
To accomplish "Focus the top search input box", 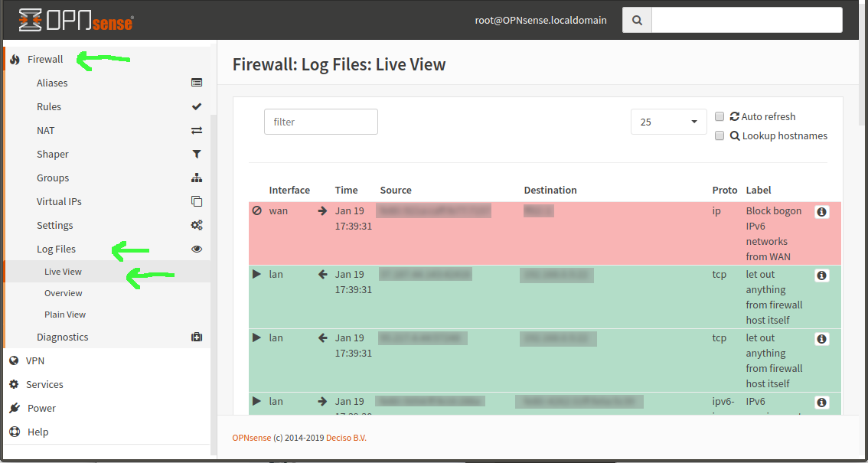I will 747,20.
